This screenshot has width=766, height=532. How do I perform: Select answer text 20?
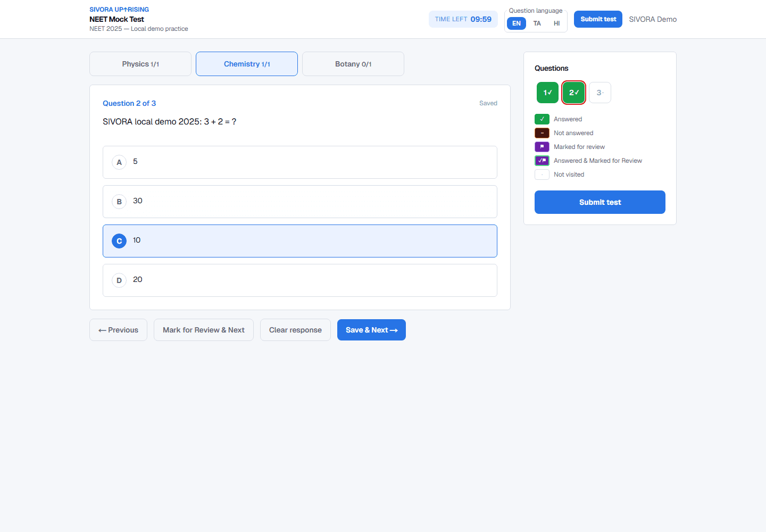(138, 279)
